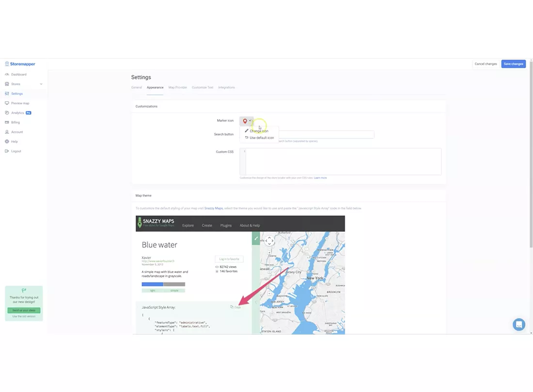Screen dimensions: 533x392
Task: Open the chat support bubble
Action: pyautogui.click(x=519, y=324)
